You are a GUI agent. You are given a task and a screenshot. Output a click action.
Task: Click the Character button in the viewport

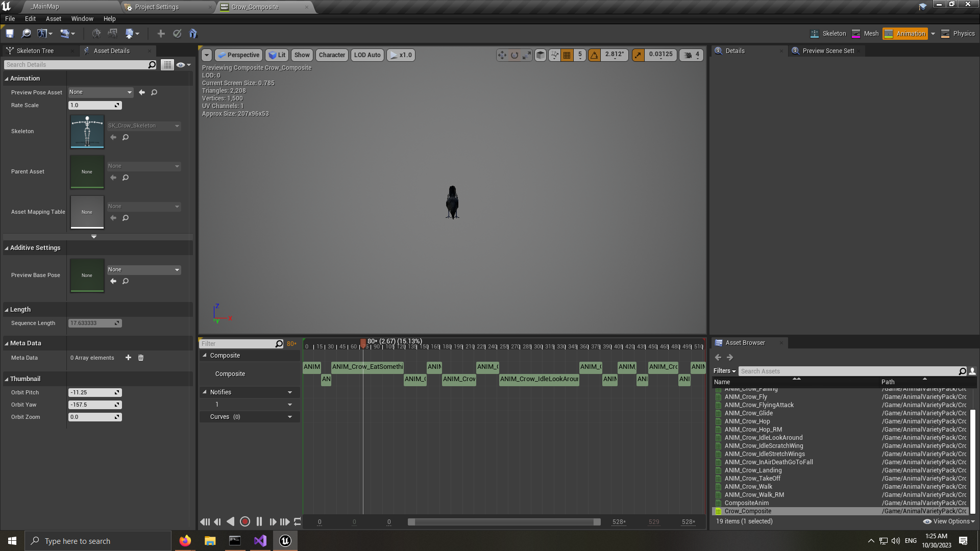[x=332, y=55]
